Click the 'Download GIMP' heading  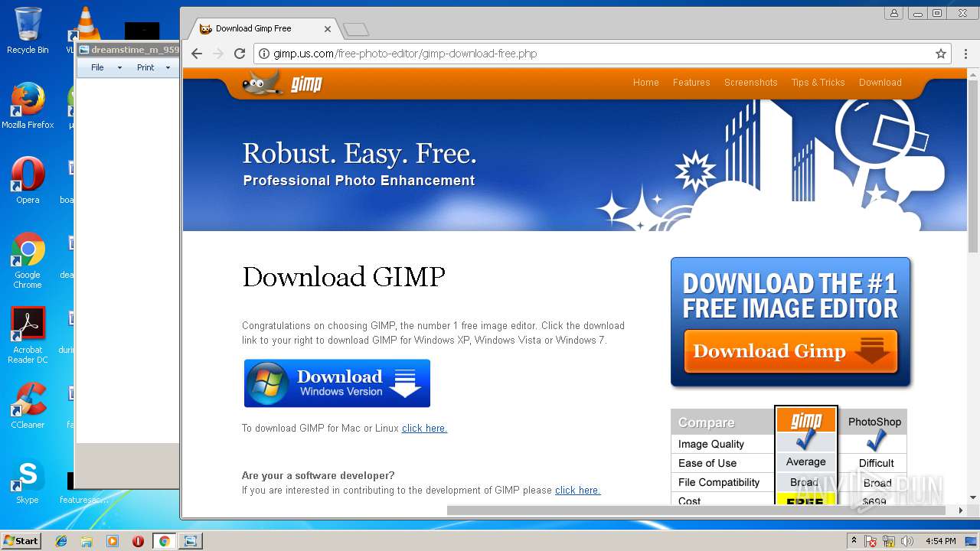coord(344,276)
